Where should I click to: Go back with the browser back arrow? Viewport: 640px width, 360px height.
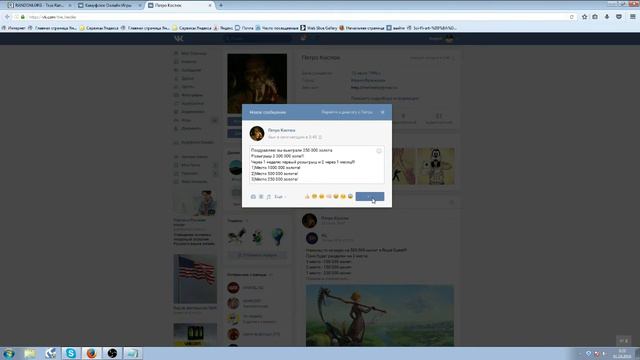(x=7, y=17)
